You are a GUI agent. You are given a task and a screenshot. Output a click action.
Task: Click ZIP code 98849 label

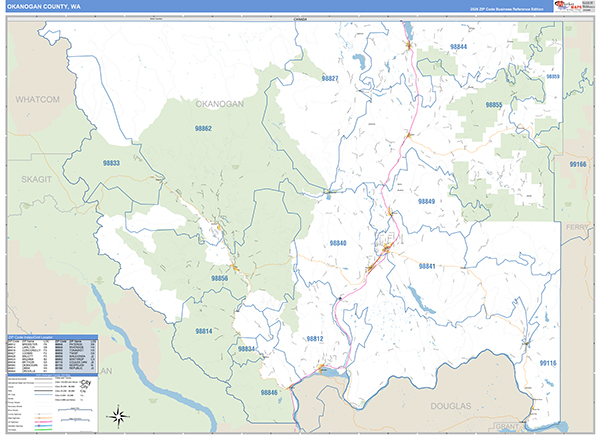(426, 202)
